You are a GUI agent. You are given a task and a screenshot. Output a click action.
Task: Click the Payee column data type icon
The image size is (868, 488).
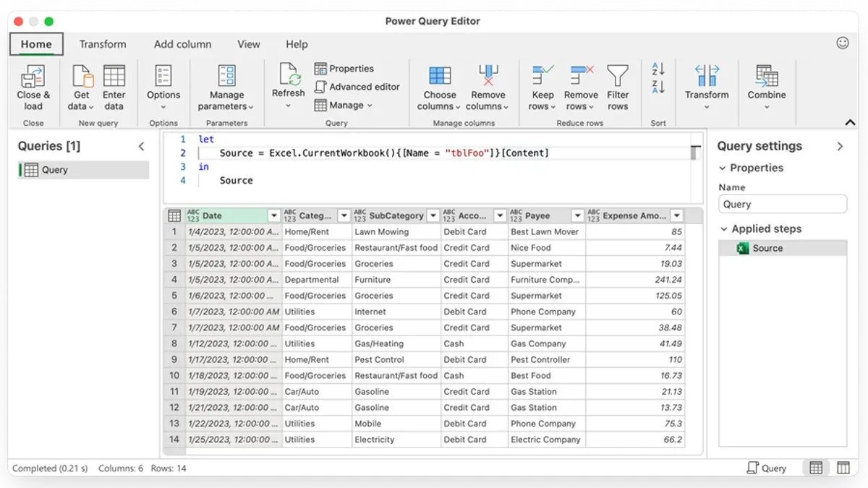(x=516, y=215)
